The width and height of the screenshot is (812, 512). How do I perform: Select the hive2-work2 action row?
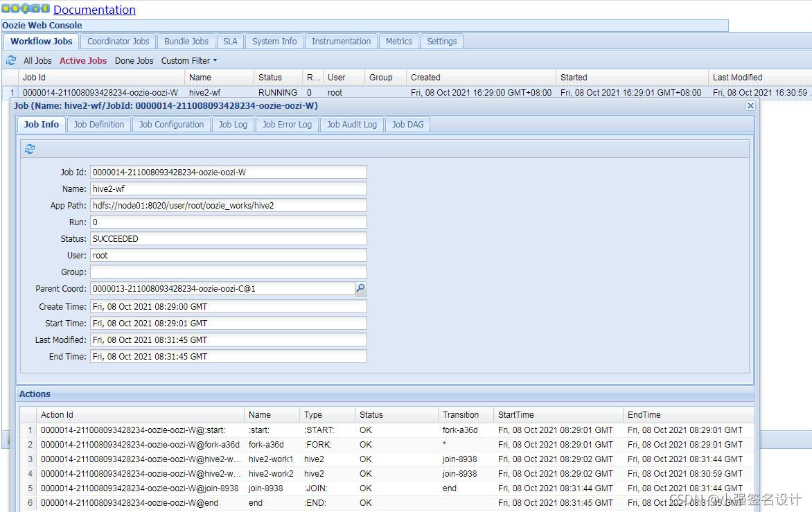(x=387, y=474)
